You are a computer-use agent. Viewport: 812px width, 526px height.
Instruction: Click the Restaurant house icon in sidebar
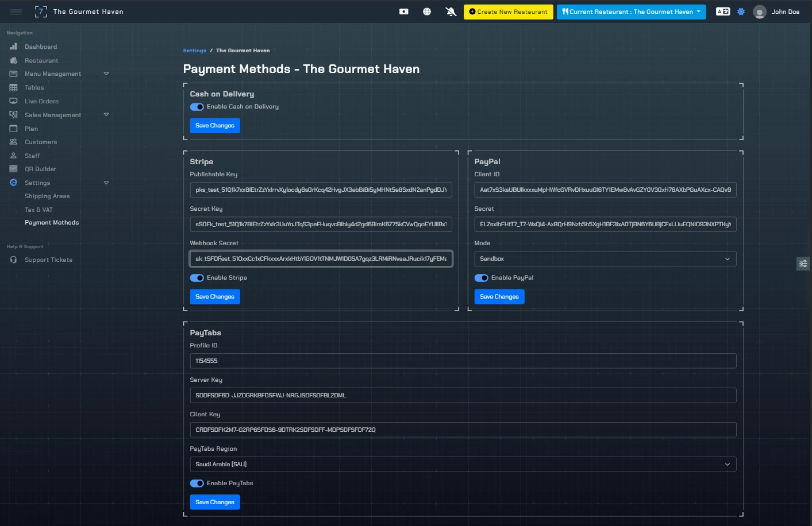[x=13, y=60]
